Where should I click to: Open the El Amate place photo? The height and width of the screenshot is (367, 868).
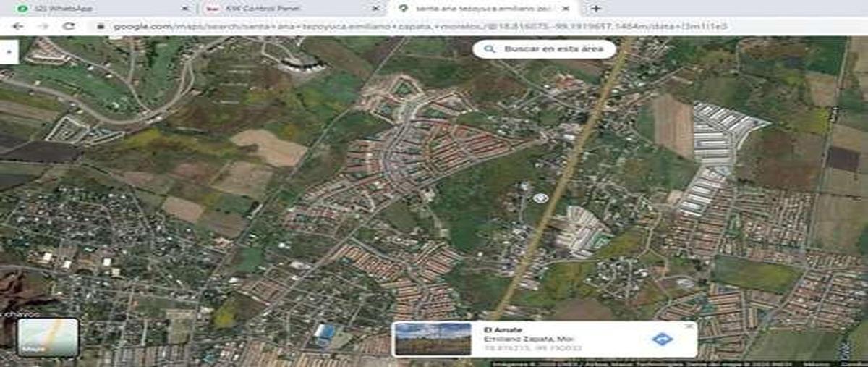(x=433, y=339)
